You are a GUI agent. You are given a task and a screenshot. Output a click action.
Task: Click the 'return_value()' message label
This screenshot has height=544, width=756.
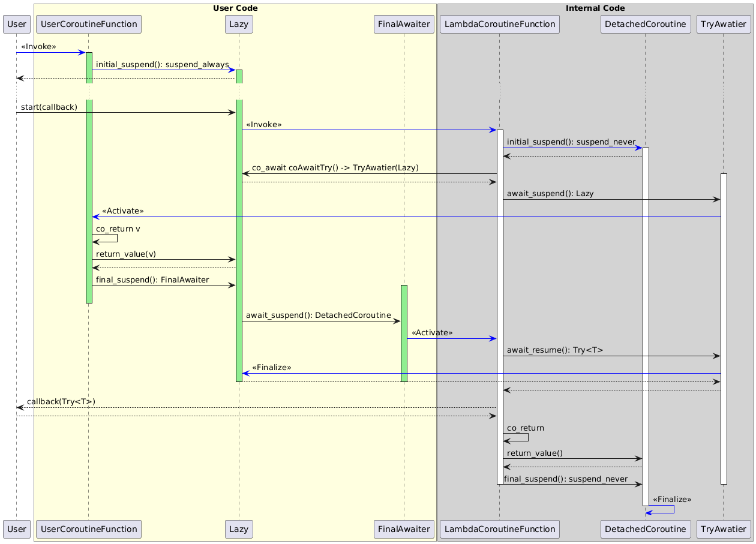535,453
